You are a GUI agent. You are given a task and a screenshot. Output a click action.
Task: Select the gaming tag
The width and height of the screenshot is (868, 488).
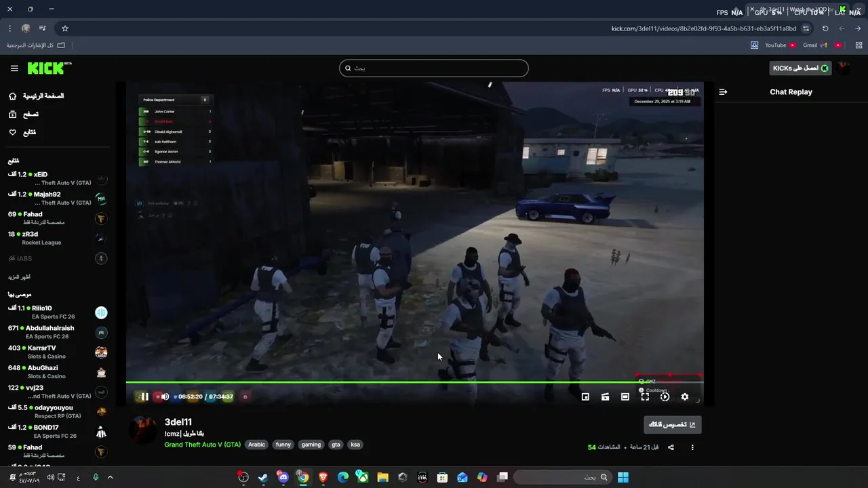click(x=311, y=445)
